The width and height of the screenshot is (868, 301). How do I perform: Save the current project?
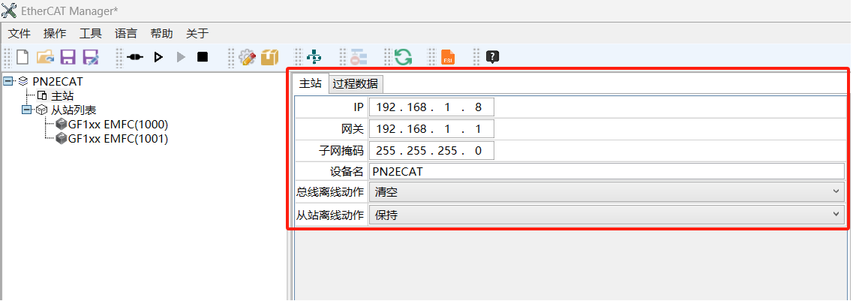pos(68,56)
